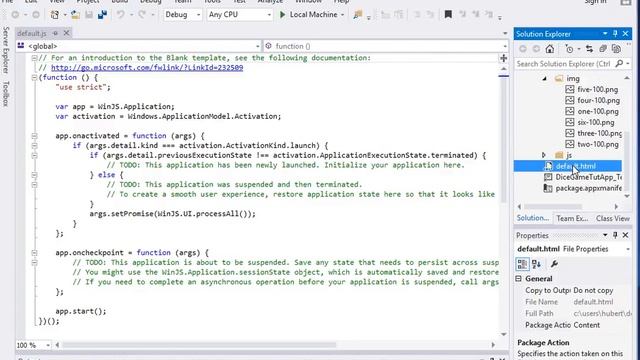The width and height of the screenshot is (640, 360).
Task: Click the Save toolbar icon
Action: click(x=89, y=15)
